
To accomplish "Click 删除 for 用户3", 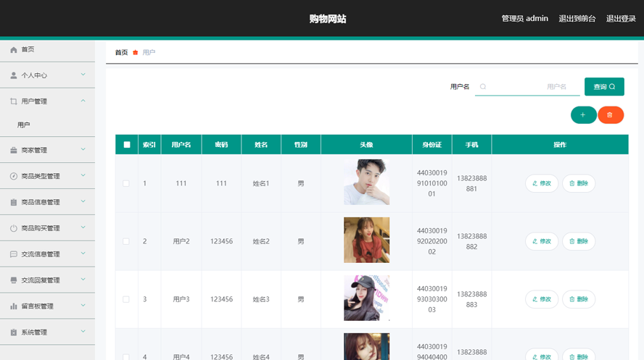I will 578,299.
